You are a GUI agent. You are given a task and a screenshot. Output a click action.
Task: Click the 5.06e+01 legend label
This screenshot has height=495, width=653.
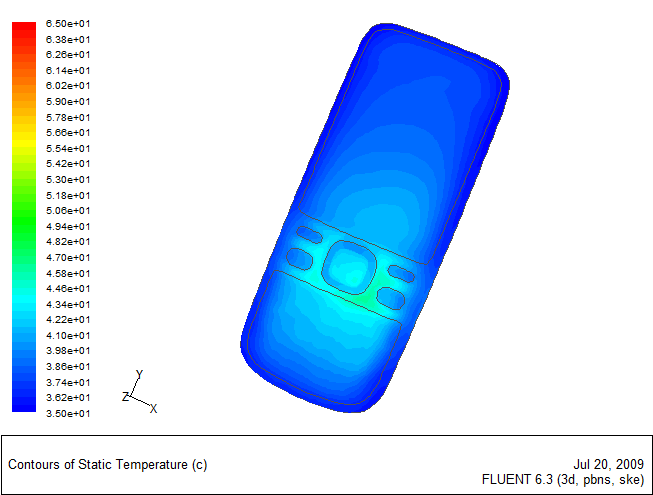(x=68, y=210)
